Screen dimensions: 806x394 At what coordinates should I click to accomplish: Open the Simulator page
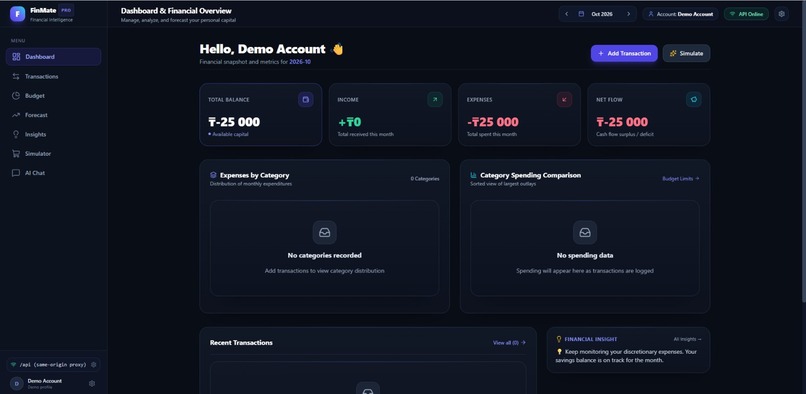coord(53,154)
